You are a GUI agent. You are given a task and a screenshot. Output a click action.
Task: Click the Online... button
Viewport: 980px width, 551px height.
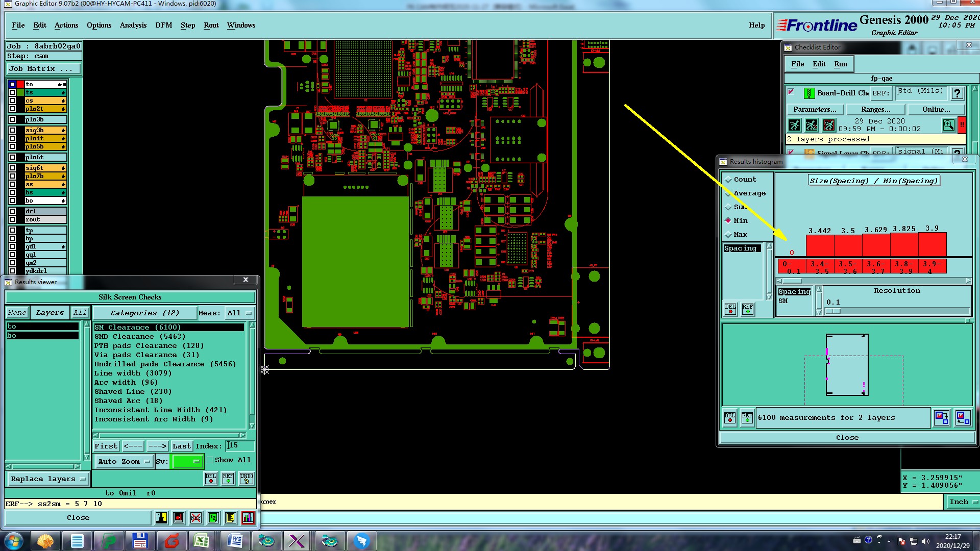tap(937, 109)
